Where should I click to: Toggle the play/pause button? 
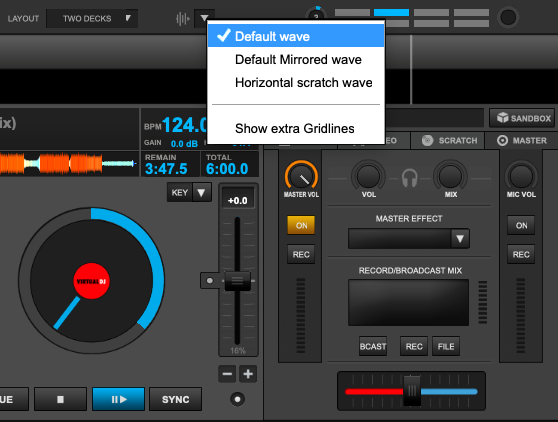pyautogui.click(x=119, y=399)
